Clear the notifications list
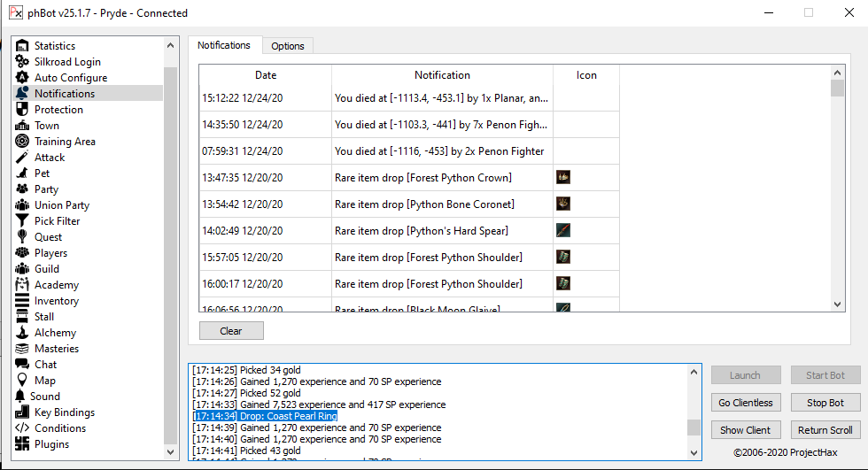This screenshot has width=868, height=470. point(231,331)
